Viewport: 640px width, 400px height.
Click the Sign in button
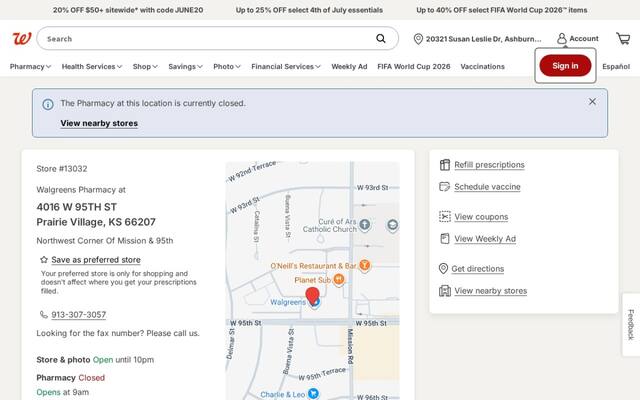click(565, 66)
